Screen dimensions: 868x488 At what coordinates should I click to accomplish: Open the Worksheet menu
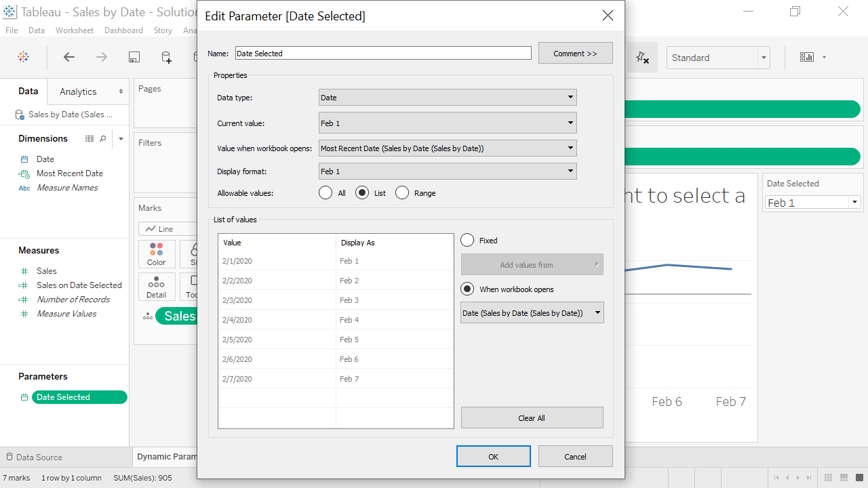(x=75, y=30)
